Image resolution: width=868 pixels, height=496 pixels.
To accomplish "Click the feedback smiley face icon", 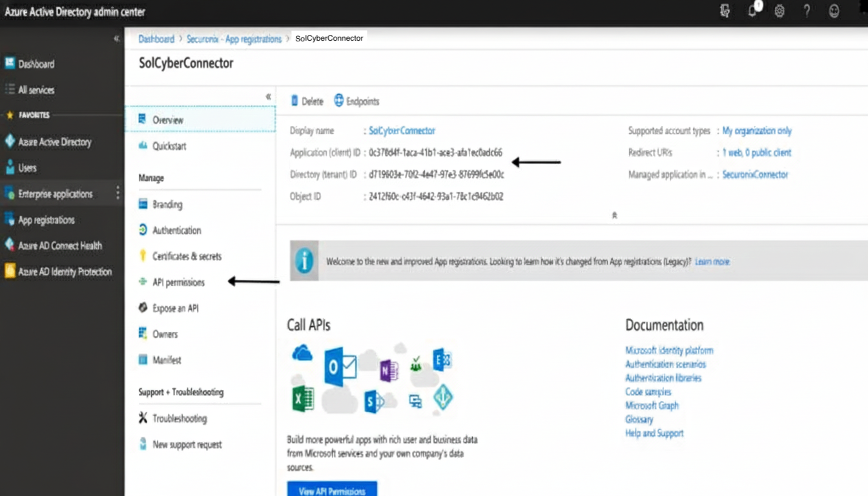I will coord(834,11).
